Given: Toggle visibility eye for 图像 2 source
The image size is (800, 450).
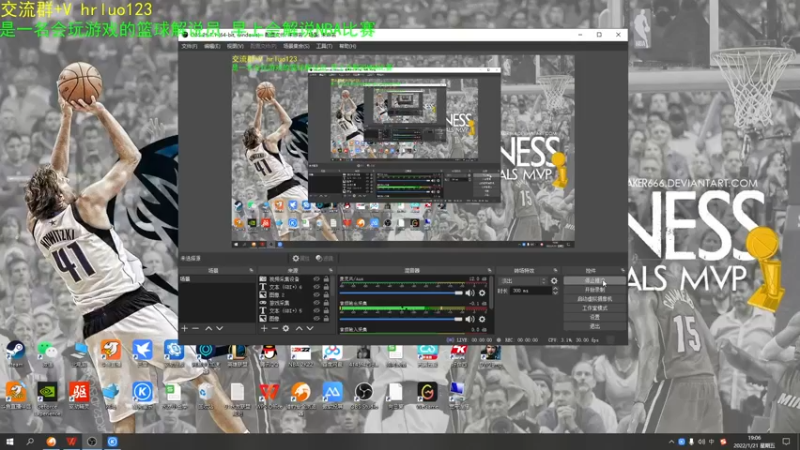Looking at the screenshot, I should 316,294.
